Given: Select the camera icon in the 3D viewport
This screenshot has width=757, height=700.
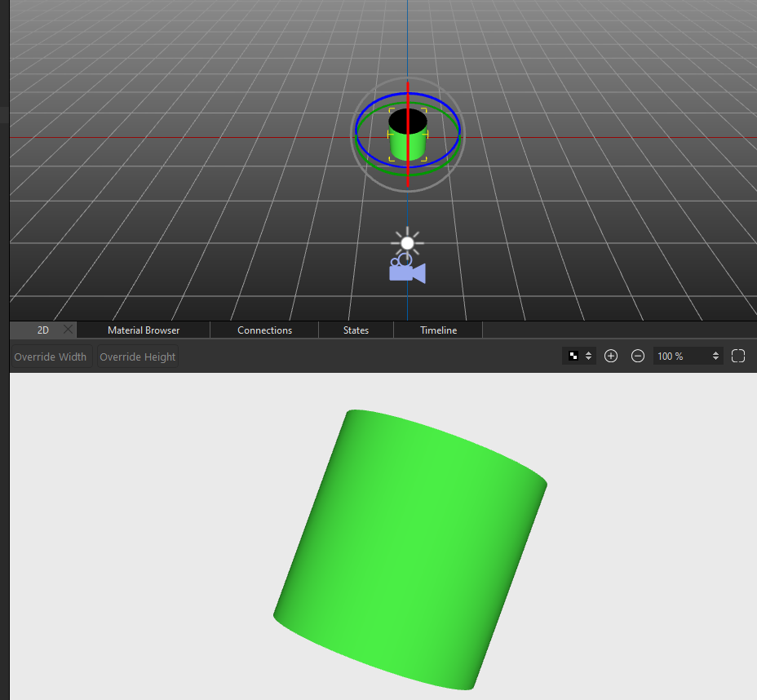Looking at the screenshot, I should pos(408,269).
